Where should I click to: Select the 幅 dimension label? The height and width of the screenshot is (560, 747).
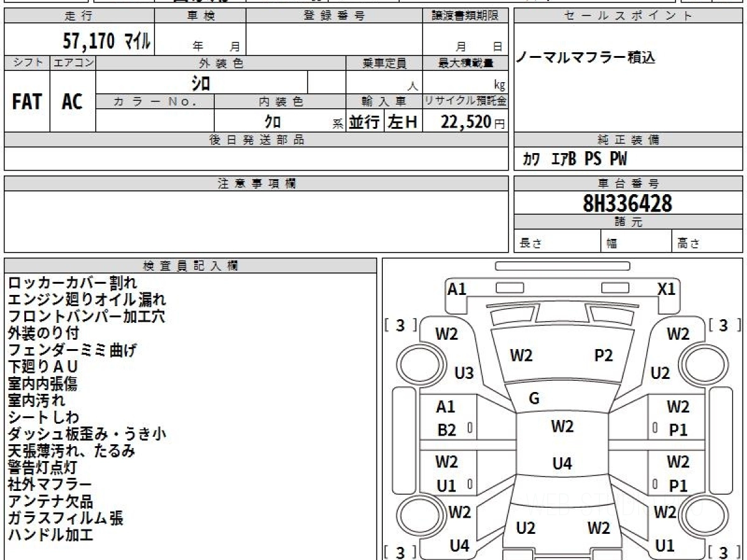coord(612,244)
